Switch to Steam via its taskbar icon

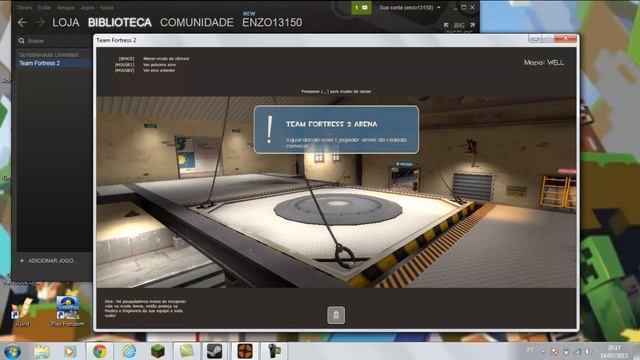point(214,351)
